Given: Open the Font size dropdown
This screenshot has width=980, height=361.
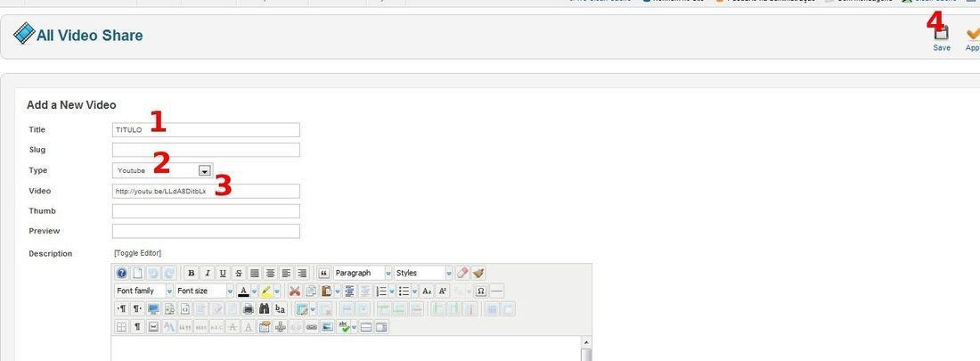Looking at the screenshot, I should point(205,291).
